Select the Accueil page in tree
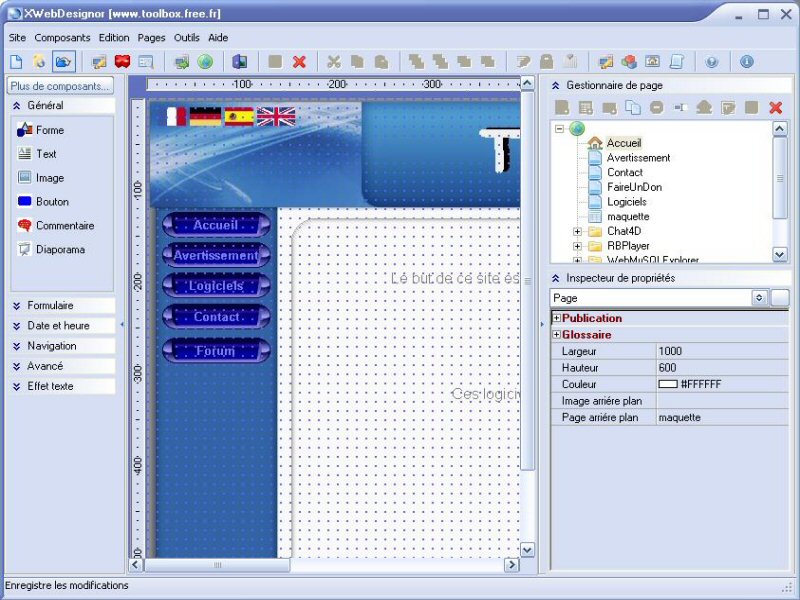Image resolution: width=800 pixels, height=600 pixels. (623, 143)
